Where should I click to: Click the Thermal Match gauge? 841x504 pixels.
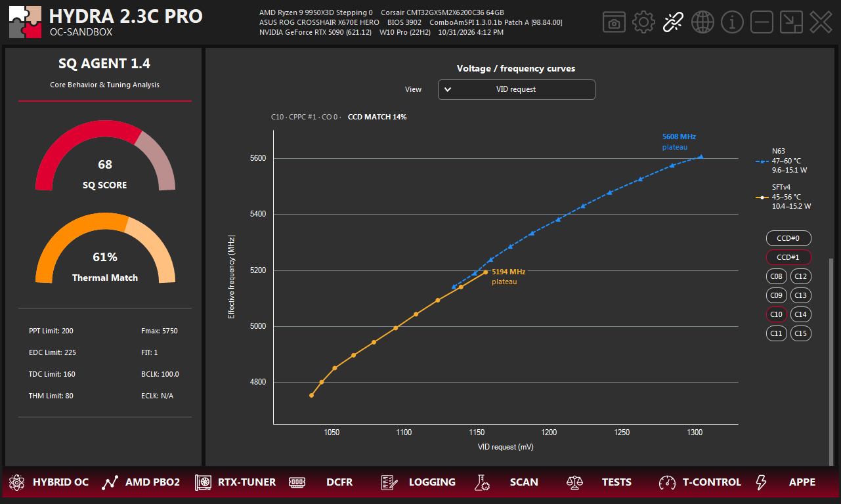(105, 248)
